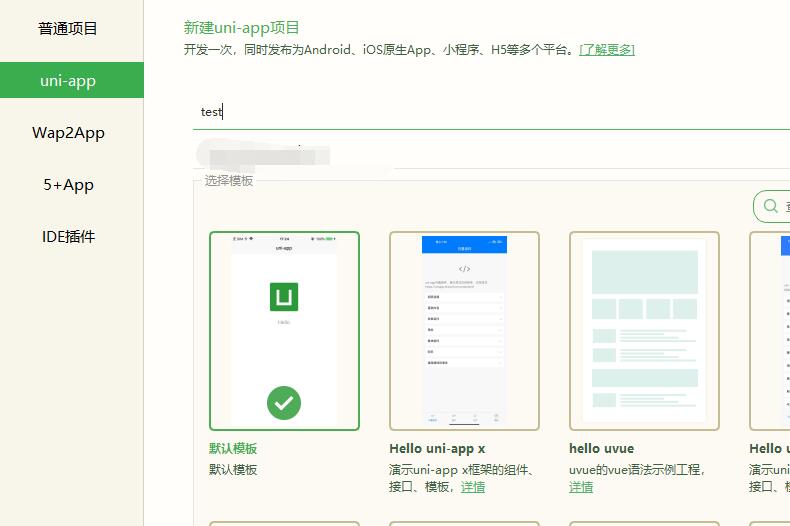The image size is (790, 526).
Task: Click the template search magnifier icon
Action: click(770, 206)
